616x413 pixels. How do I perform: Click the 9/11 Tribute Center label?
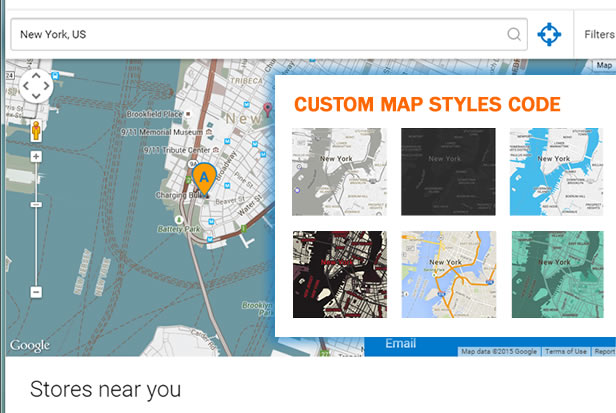tap(177, 150)
